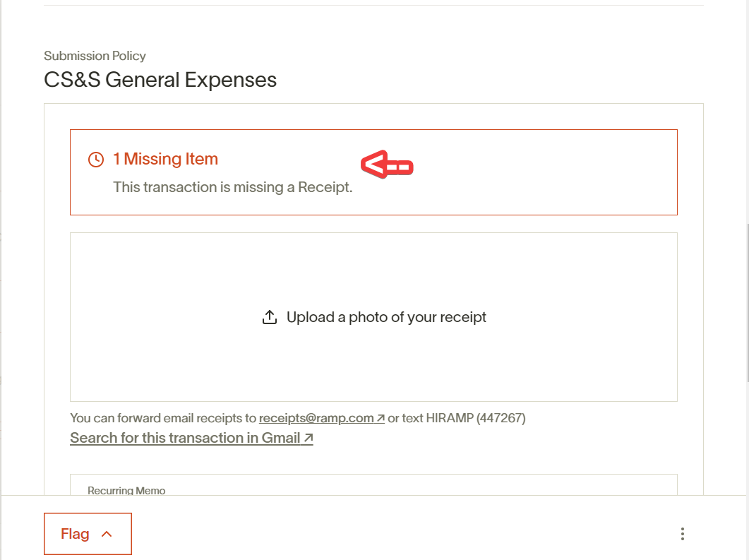
Task: Select the "1 Missing Item" alert heading
Action: click(x=165, y=160)
